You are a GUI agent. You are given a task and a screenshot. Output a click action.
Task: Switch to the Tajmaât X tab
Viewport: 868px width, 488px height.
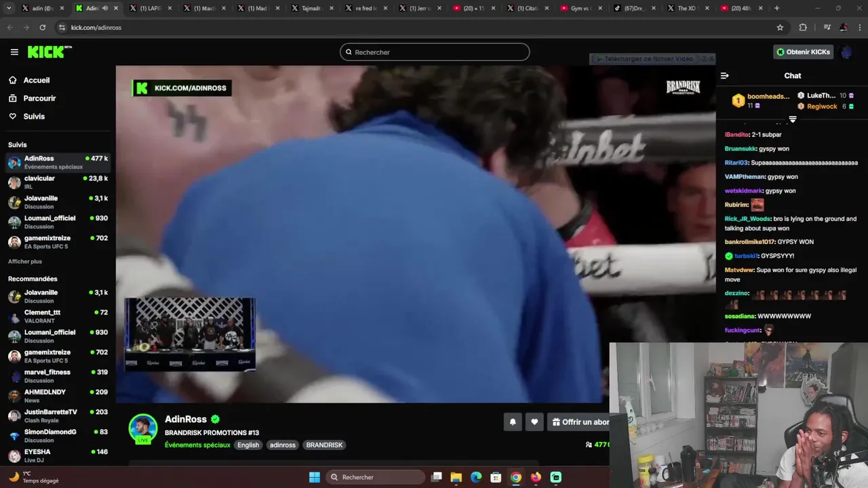tap(312, 8)
